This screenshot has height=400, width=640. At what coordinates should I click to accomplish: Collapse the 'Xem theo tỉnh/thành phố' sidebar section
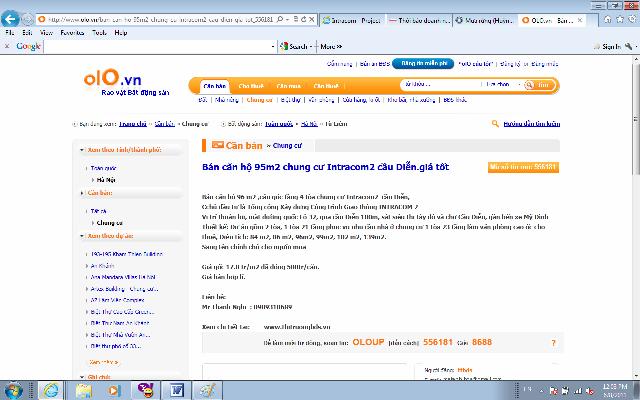[79, 148]
